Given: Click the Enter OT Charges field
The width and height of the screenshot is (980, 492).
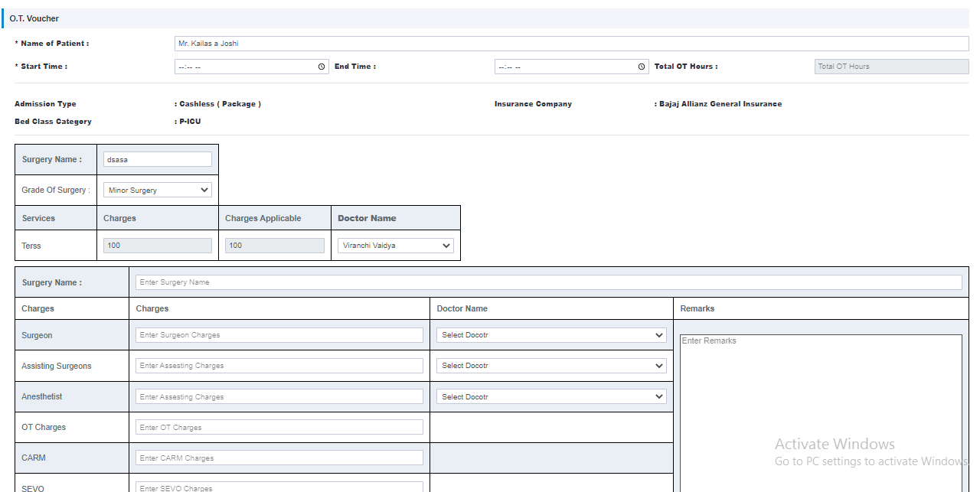Looking at the screenshot, I should 279,427.
